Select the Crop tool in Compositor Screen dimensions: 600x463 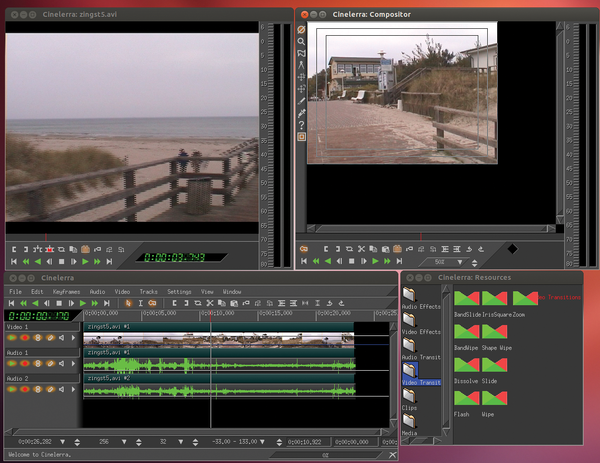tap(301, 101)
